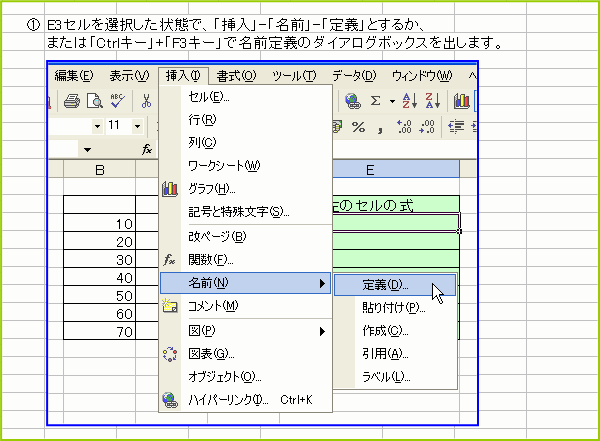
Task: Open the 編集(E) menu
Action: (x=73, y=76)
